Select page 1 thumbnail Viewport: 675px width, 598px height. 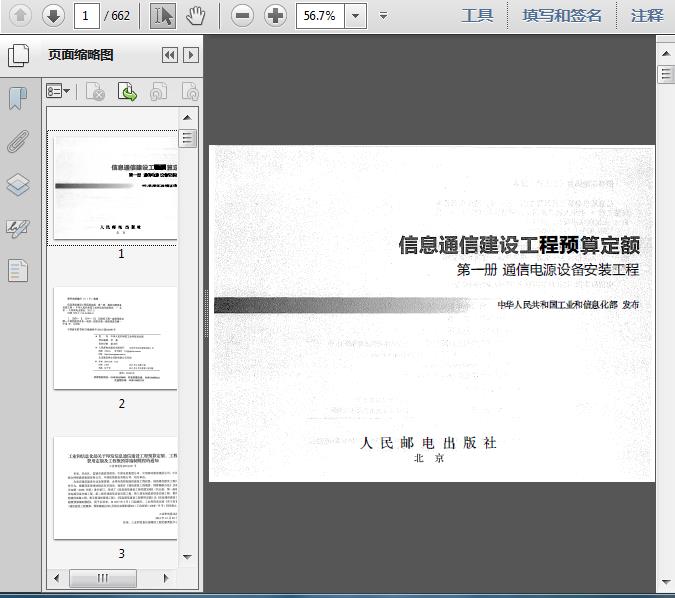[x=115, y=188]
